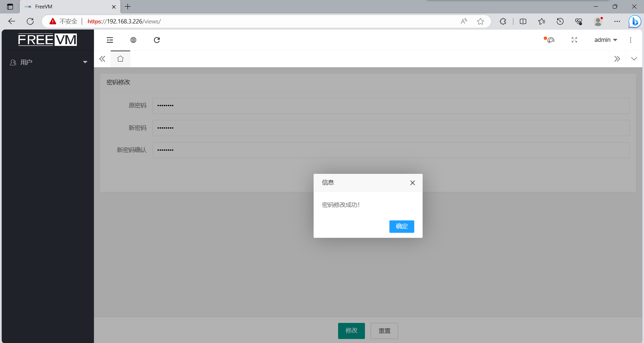
Task: Click the vertical dots icon top right
Action: (631, 40)
